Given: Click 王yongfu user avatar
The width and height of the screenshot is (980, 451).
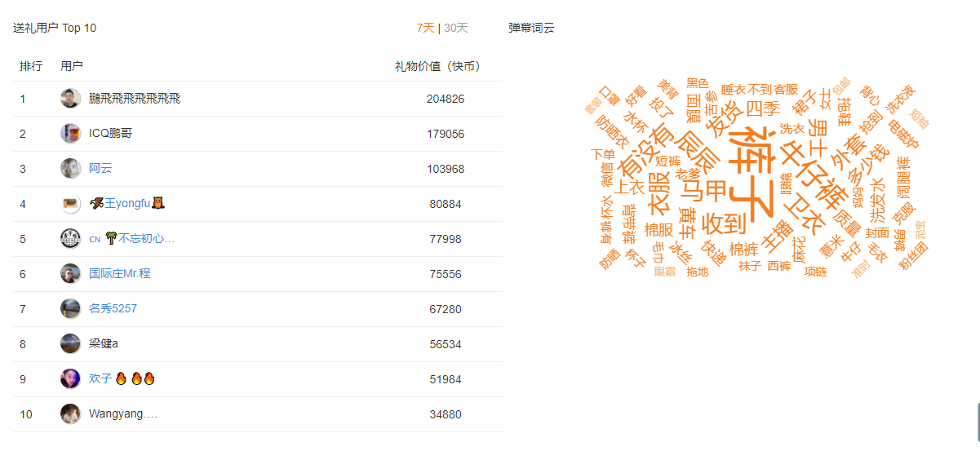Looking at the screenshot, I should [x=70, y=204].
